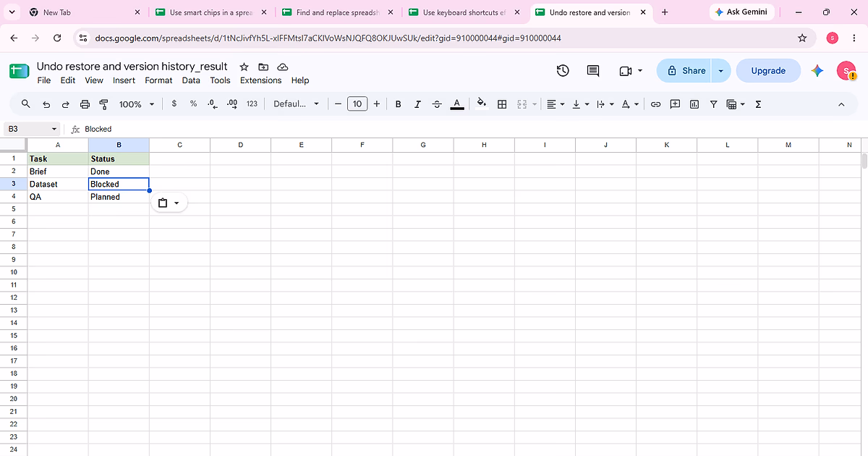The image size is (868, 456).
Task: Redo the last undone action
Action: point(65,104)
